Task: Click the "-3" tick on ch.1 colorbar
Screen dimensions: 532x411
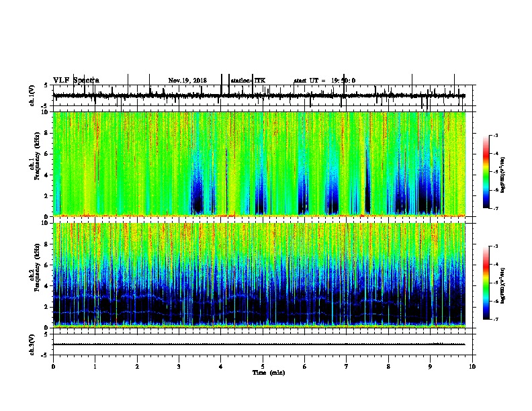Action: [495, 136]
